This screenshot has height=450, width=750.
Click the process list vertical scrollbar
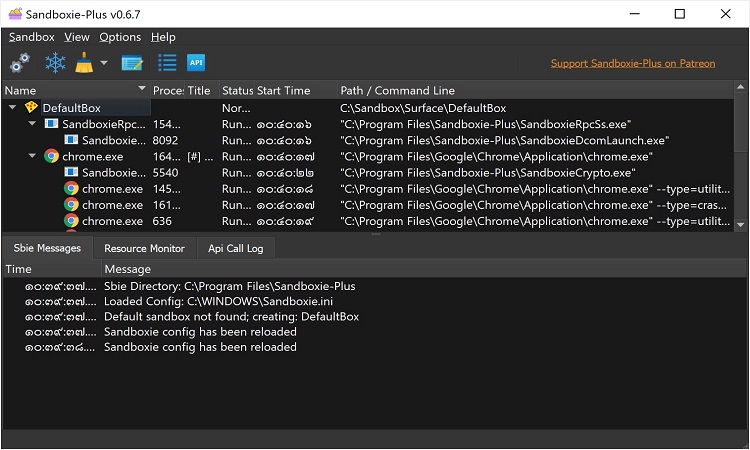pyautogui.click(x=740, y=150)
